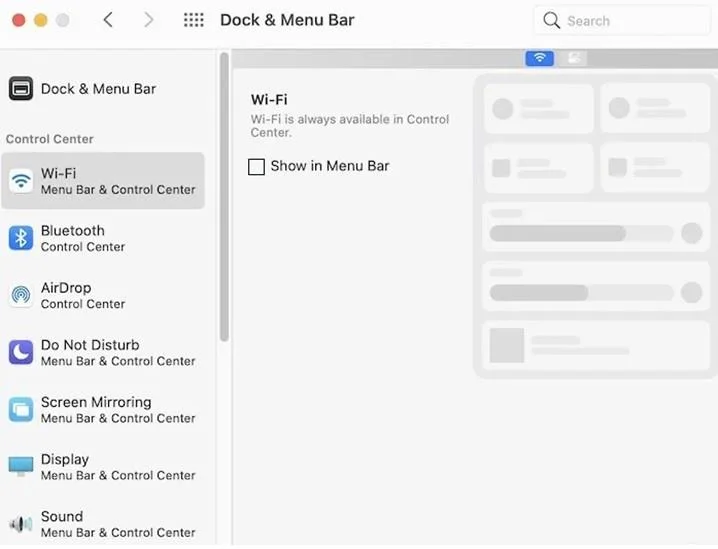Click 'Wi-Fi is always available in Control Center' text
This screenshot has width=718, height=549.
point(350,126)
